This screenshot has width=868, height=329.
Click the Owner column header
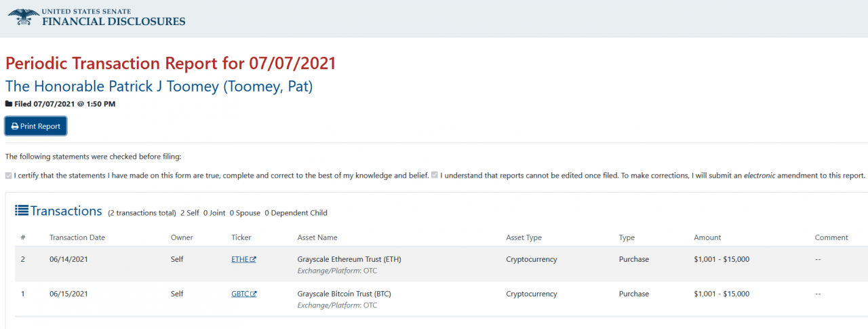pos(182,237)
